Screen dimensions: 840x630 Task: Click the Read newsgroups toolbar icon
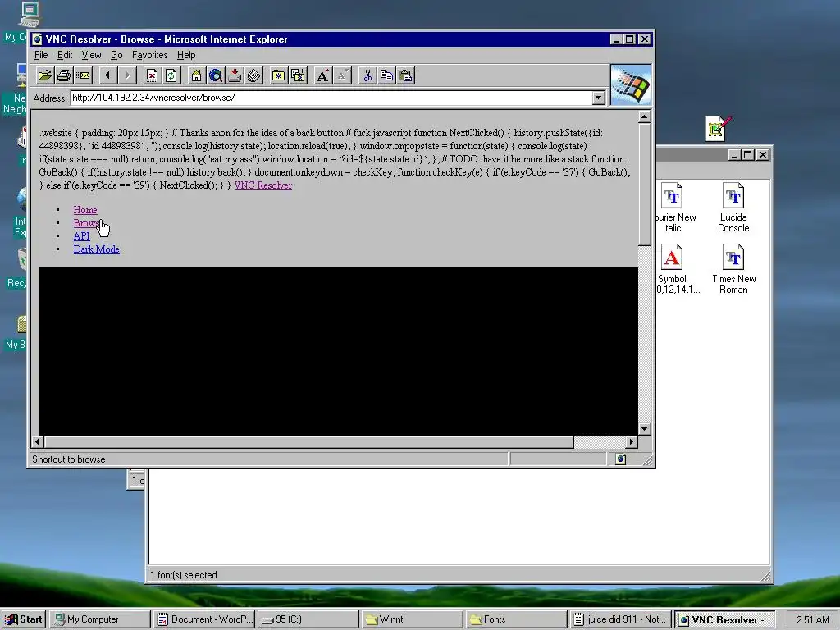pyautogui.click(x=253, y=75)
